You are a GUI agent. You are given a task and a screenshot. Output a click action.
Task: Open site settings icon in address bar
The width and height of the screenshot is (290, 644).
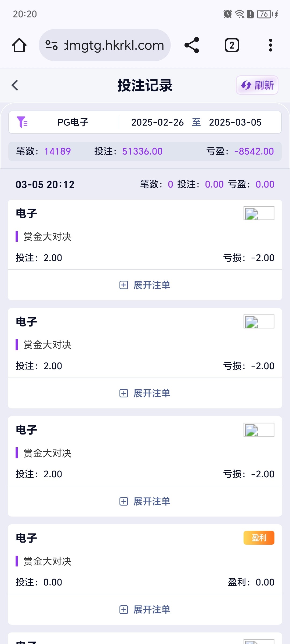52,45
